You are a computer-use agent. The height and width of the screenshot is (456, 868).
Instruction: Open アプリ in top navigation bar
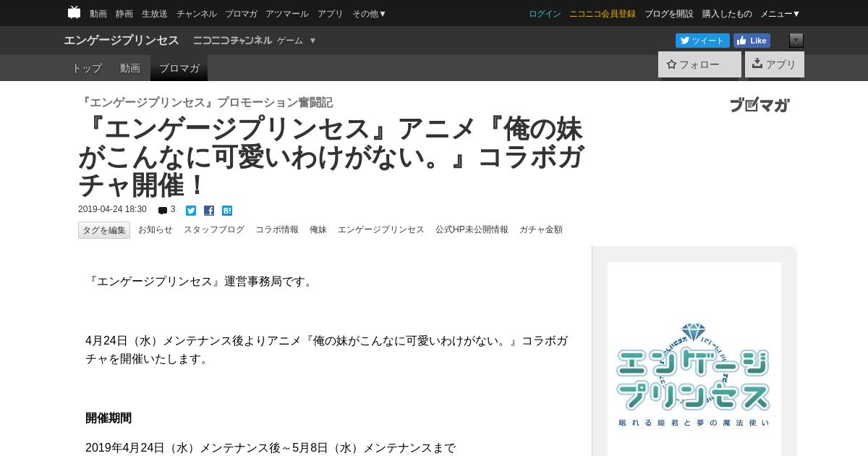(x=331, y=14)
